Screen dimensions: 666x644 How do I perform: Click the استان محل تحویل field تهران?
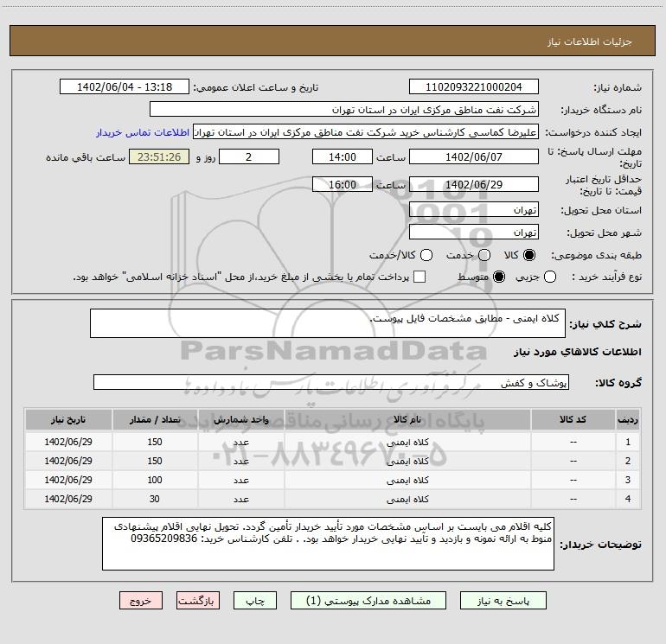point(474,210)
